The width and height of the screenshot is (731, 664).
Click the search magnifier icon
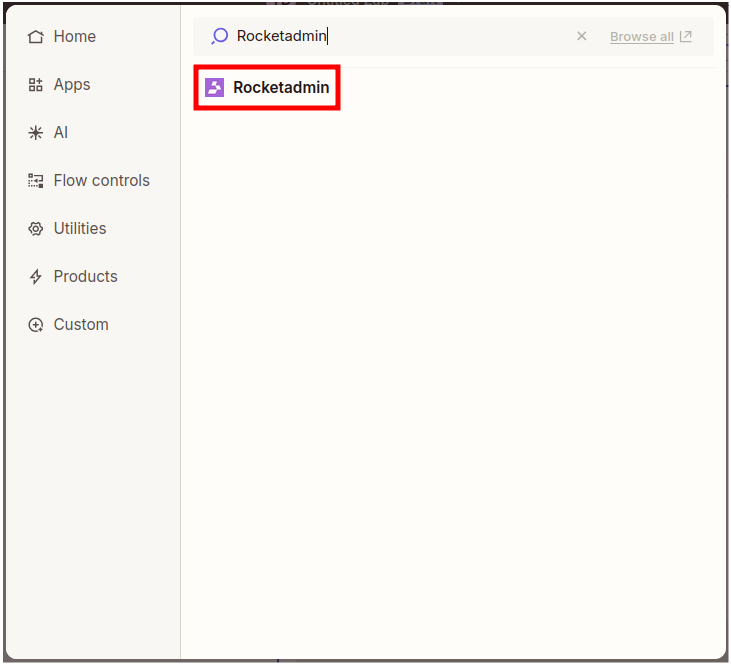220,36
